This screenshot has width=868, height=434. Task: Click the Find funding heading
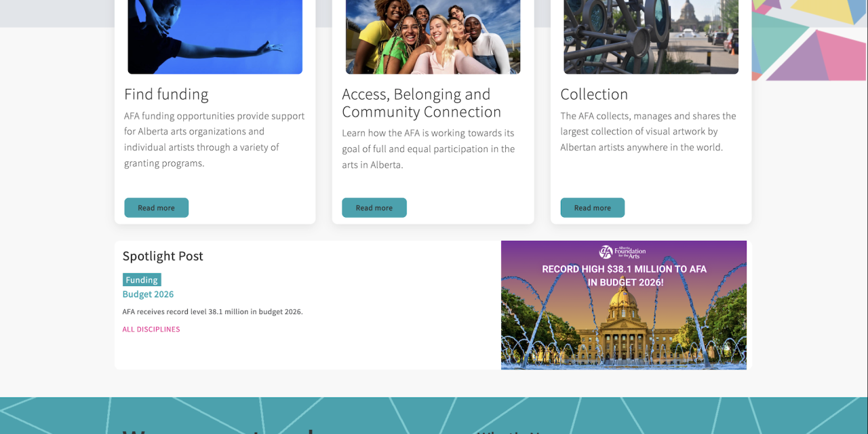(x=166, y=94)
